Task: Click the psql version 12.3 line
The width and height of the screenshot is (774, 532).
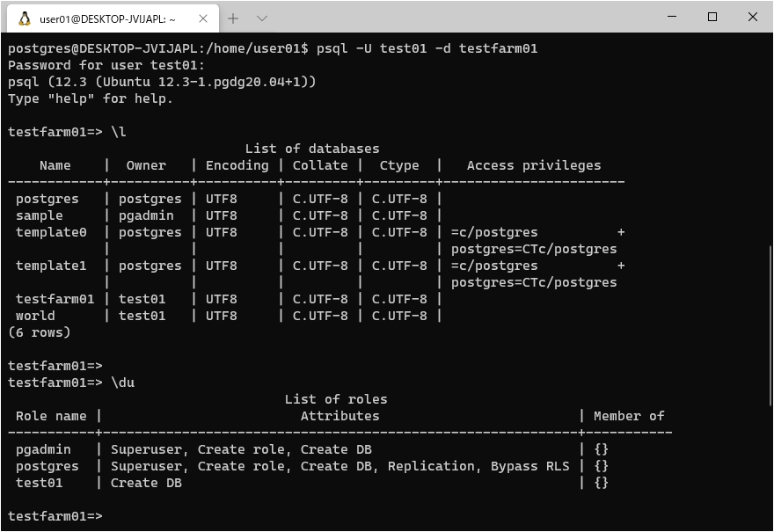Action: tap(162, 82)
